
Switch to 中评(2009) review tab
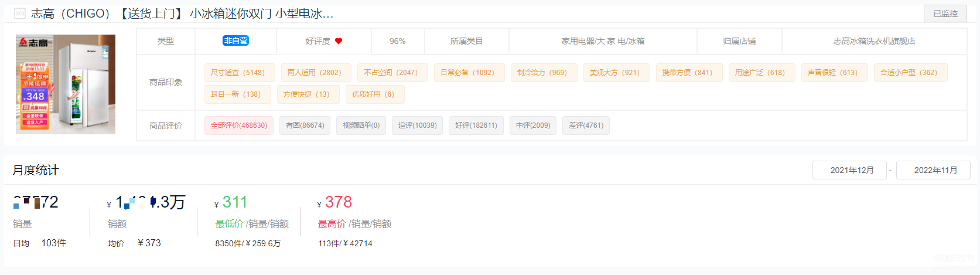(x=533, y=125)
